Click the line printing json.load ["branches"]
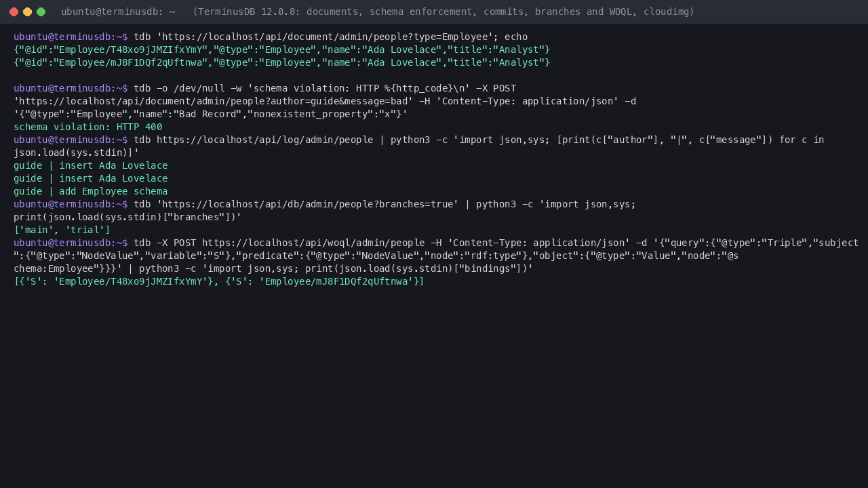 tap(127, 217)
